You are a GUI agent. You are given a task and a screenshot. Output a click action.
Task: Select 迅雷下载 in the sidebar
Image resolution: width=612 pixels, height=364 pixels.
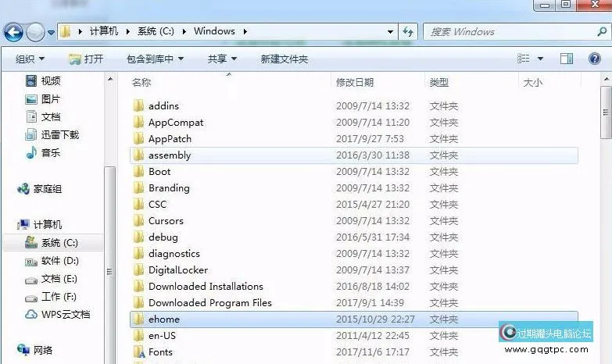[x=52, y=134]
